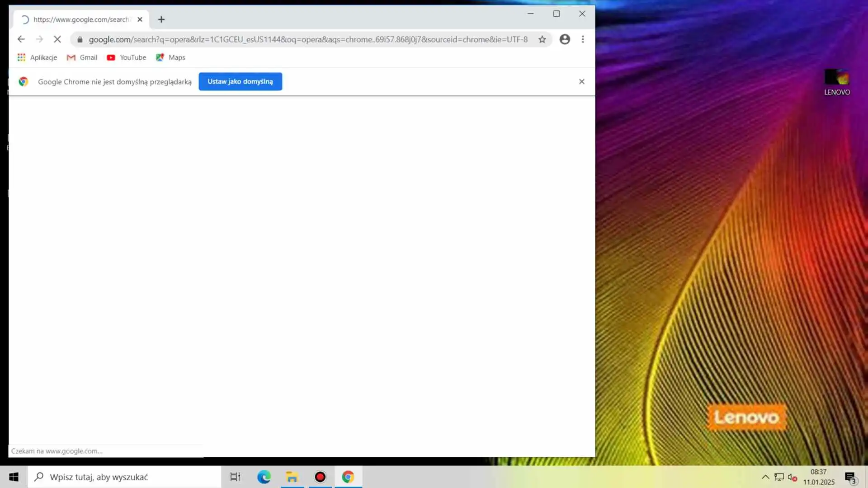
Task: Bookmark this page with the star icon
Action: (542, 39)
